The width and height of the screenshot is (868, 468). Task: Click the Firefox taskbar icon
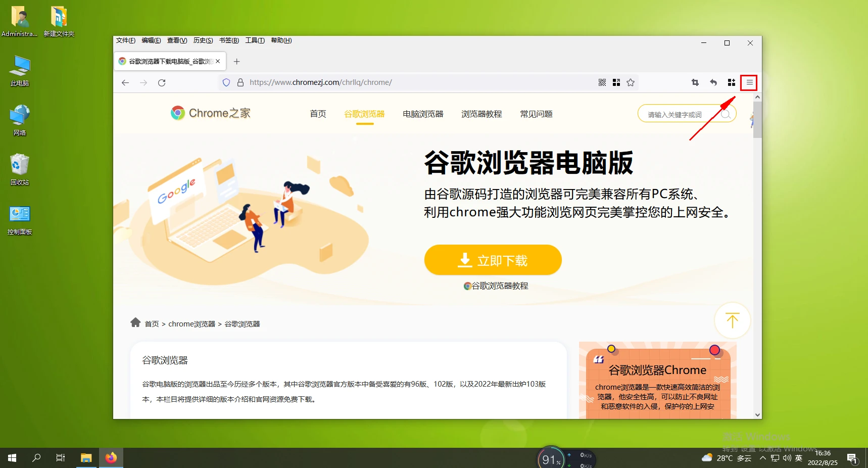pyautogui.click(x=111, y=458)
